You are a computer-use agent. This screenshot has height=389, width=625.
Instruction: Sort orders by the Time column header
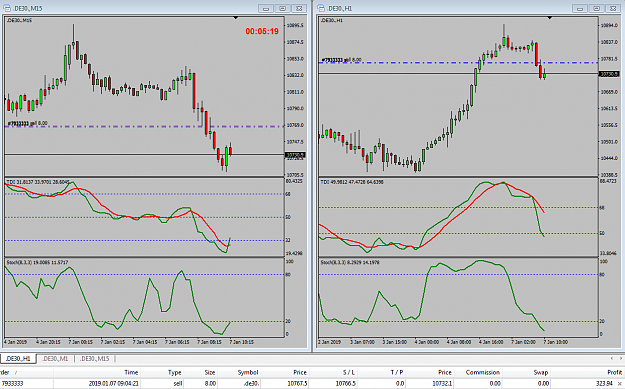(131, 372)
